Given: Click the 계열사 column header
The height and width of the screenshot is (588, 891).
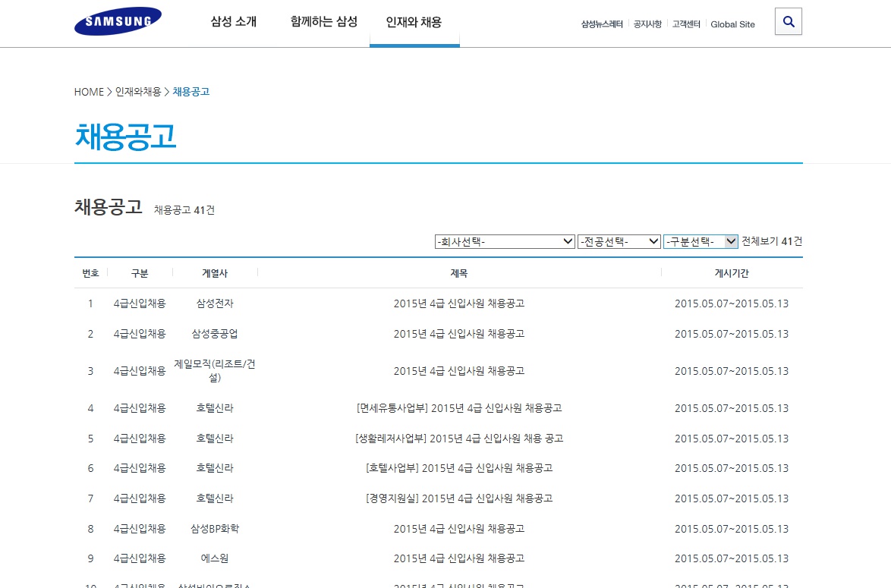Looking at the screenshot, I should [214, 273].
